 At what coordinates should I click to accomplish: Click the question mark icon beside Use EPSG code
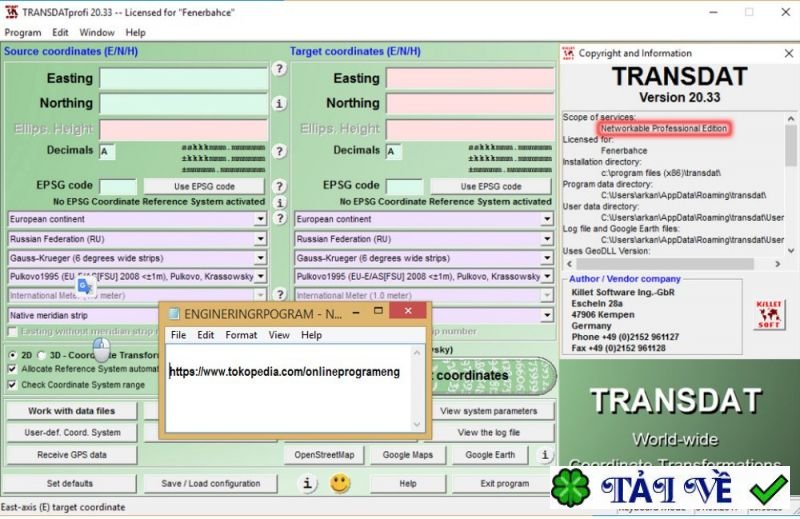coord(279,186)
